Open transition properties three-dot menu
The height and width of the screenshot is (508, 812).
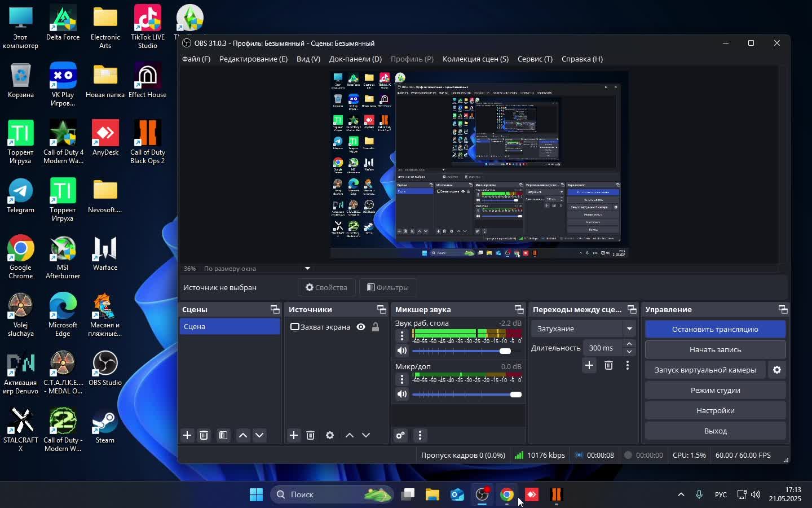click(x=628, y=366)
